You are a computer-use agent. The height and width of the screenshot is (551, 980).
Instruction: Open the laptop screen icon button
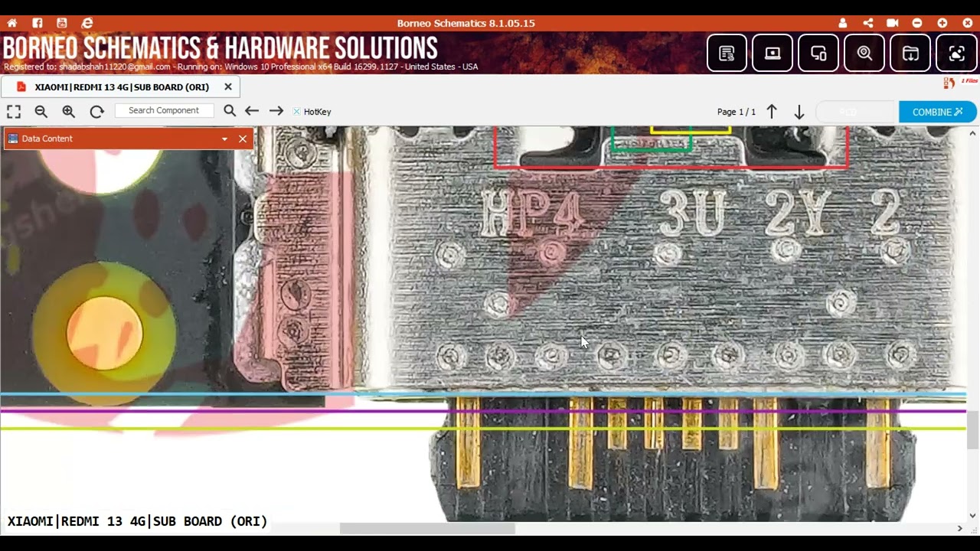[773, 53]
